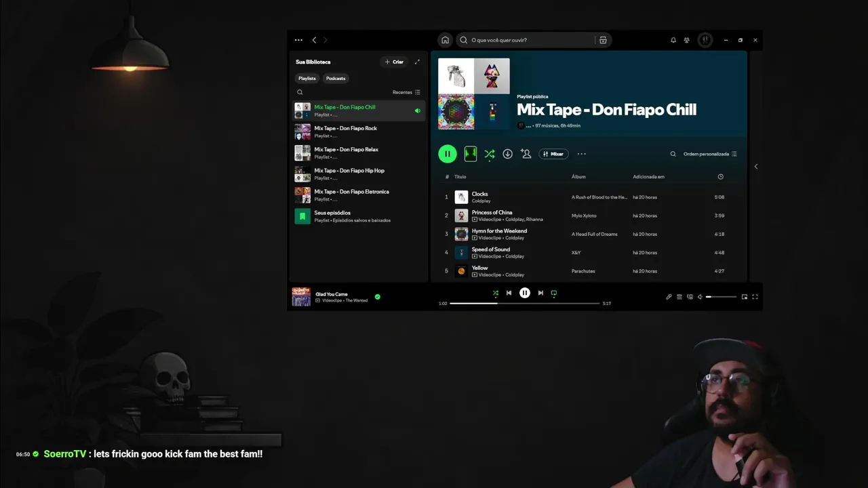Open the 'Recentes' sort dropdown

pyautogui.click(x=406, y=92)
